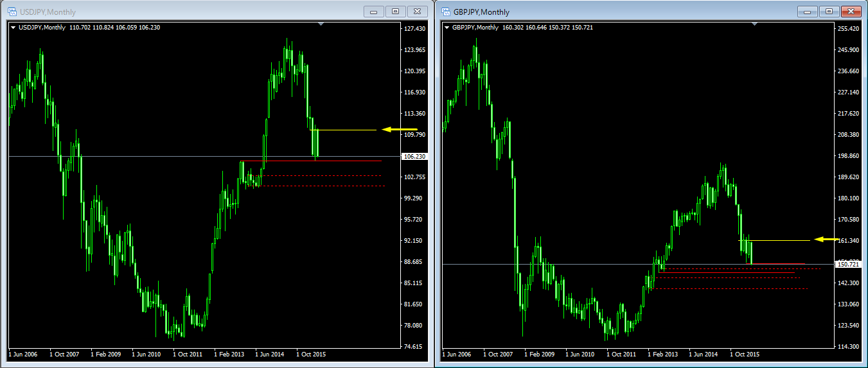Open the triangle menu beside the USDJPY,Monthly label

point(13,28)
